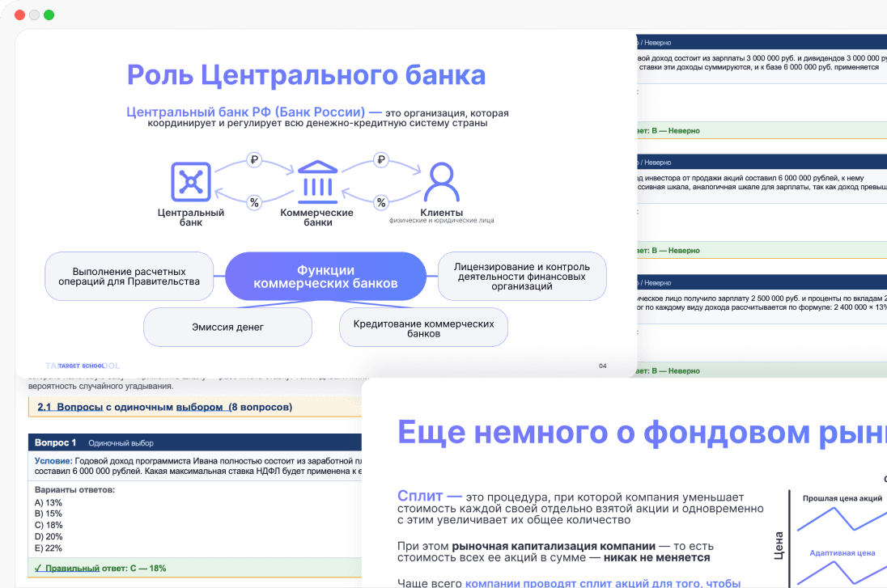Viewport: 887px width, 588px height.
Task: Click the ₽ icon near the Клиенты figure
Action: click(x=380, y=159)
